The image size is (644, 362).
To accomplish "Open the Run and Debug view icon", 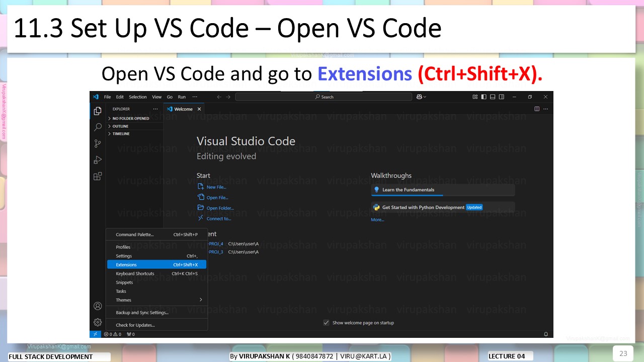I will (98, 160).
